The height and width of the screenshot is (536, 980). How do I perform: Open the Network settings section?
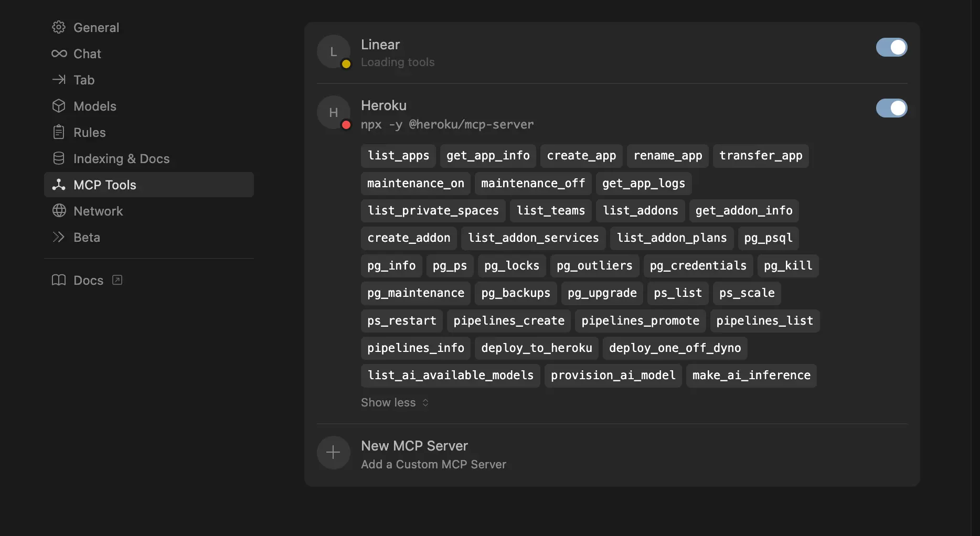click(x=98, y=211)
